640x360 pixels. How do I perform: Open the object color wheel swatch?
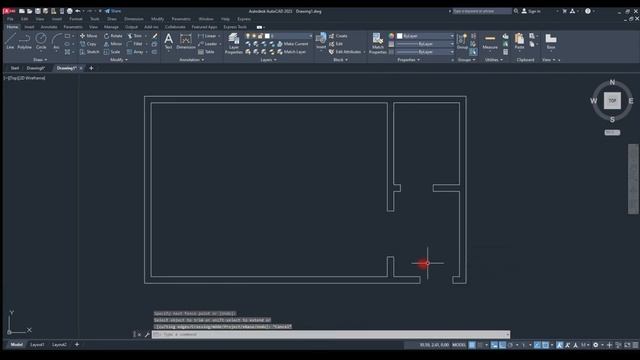pos(391,36)
